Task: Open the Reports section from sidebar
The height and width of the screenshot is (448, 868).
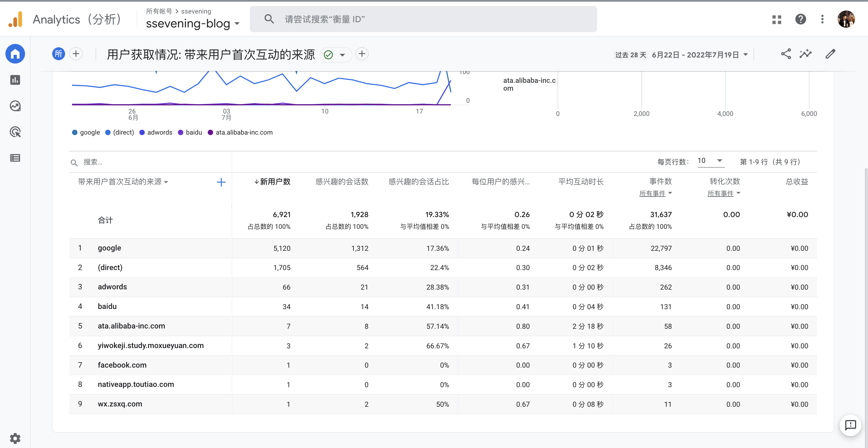Action: pyautogui.click(x=15, y=80)
